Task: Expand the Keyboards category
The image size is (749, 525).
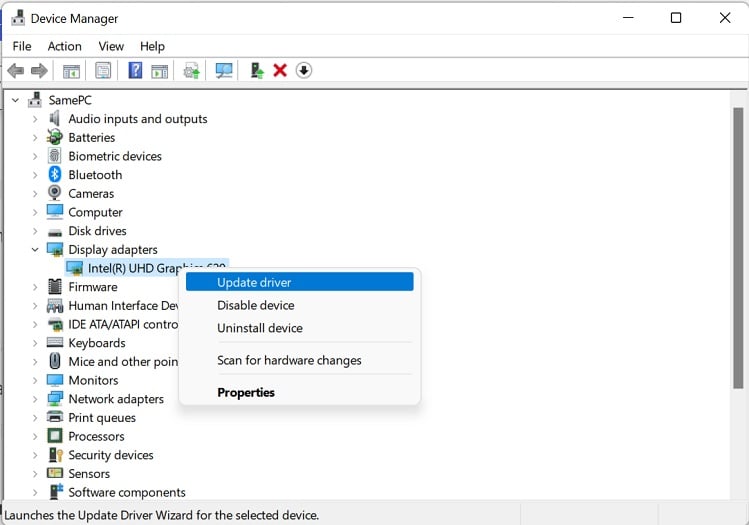Action: pos(35,343)
